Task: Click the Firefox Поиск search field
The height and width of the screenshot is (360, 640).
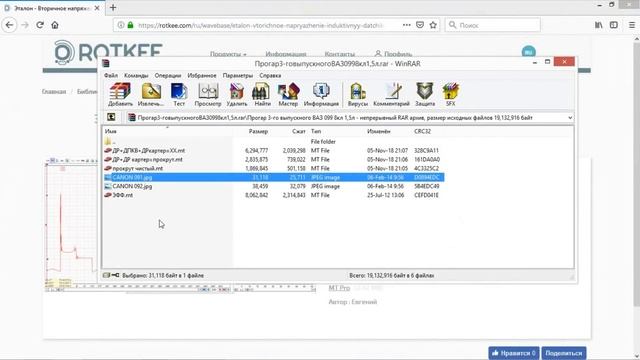Action: point(493,25)
